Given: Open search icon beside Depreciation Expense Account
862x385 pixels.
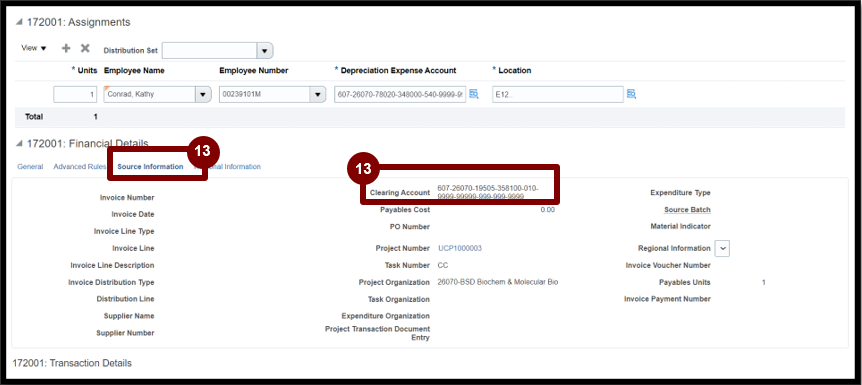Looking at the screenshot, I should (473, 94).
